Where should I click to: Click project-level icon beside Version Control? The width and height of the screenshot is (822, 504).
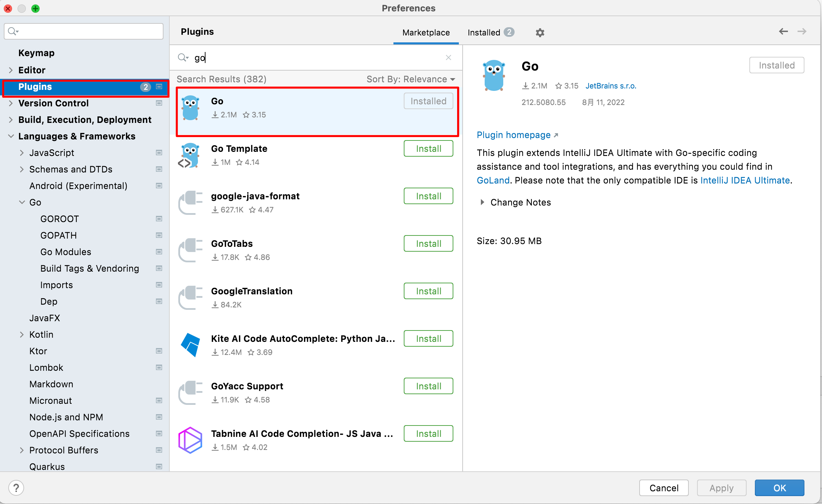tap(159, 103)
